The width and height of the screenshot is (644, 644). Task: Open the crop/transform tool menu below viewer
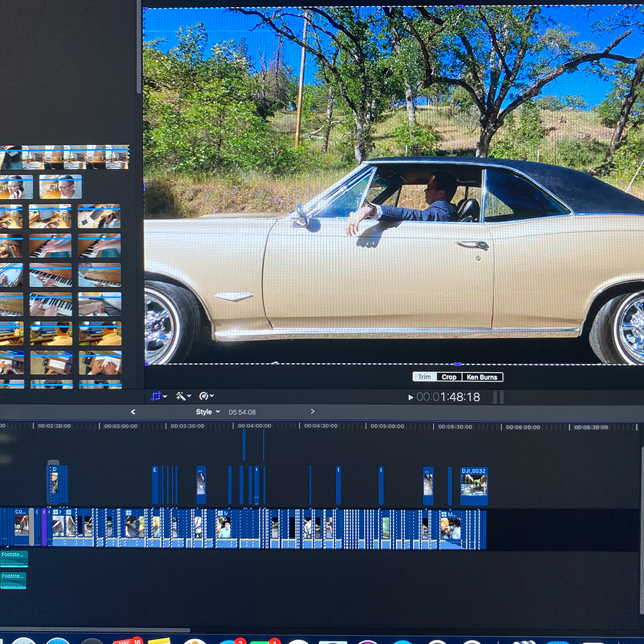click(158, 396)
